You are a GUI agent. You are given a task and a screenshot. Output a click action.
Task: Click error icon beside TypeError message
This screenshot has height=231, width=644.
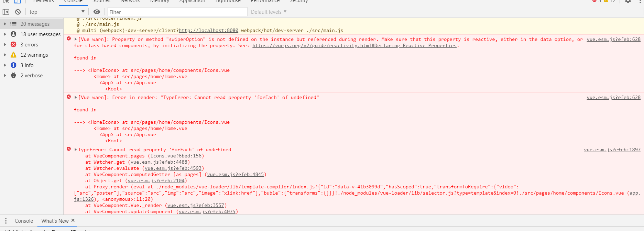click(x=69, y=149)
